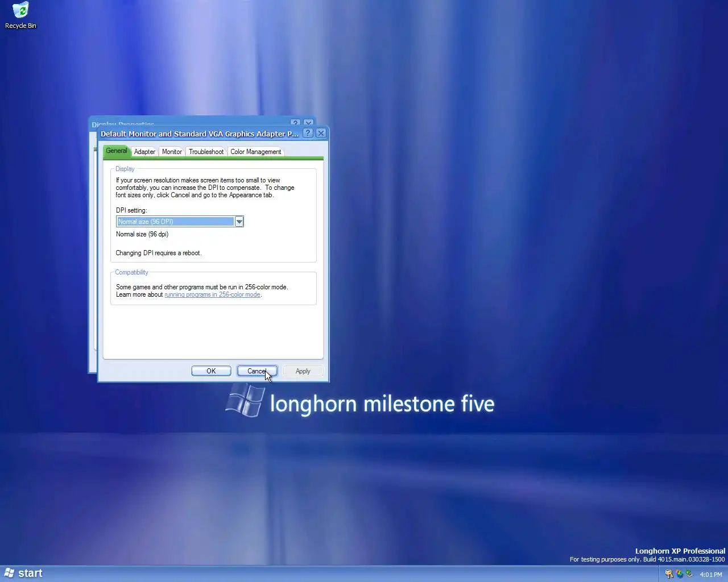Click the 'DPI setting:' label
This screenshot has height=582, width=728.
(131, 210)
